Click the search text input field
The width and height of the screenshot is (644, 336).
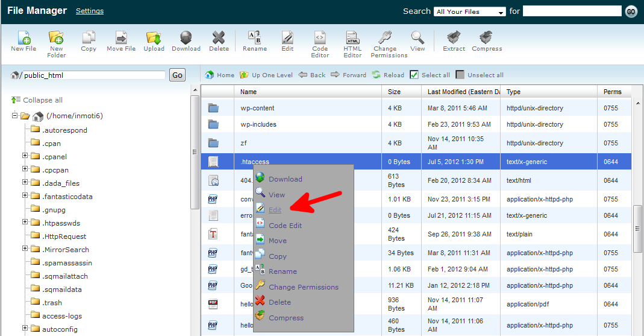click(572, 11)
